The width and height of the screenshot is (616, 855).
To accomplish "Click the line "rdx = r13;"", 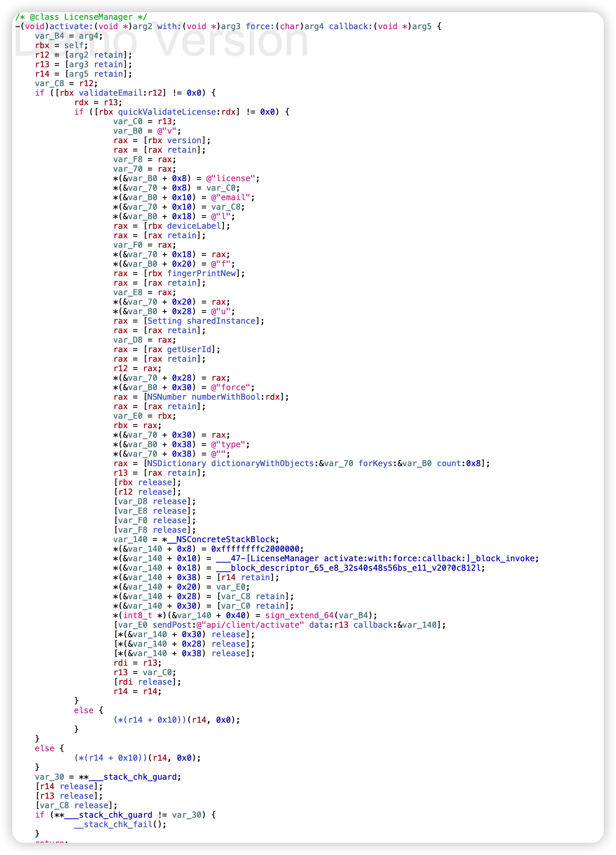I will pos(98,102).
